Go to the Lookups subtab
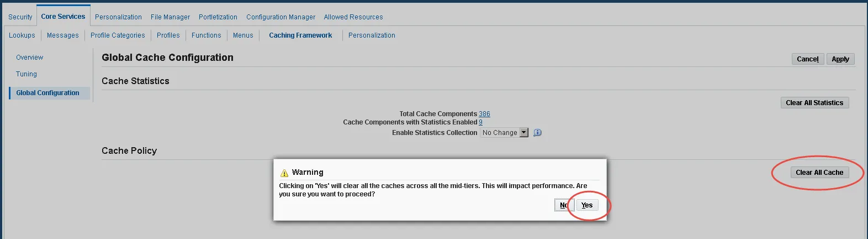Screen dimensions: 868x239 point(22,35)
